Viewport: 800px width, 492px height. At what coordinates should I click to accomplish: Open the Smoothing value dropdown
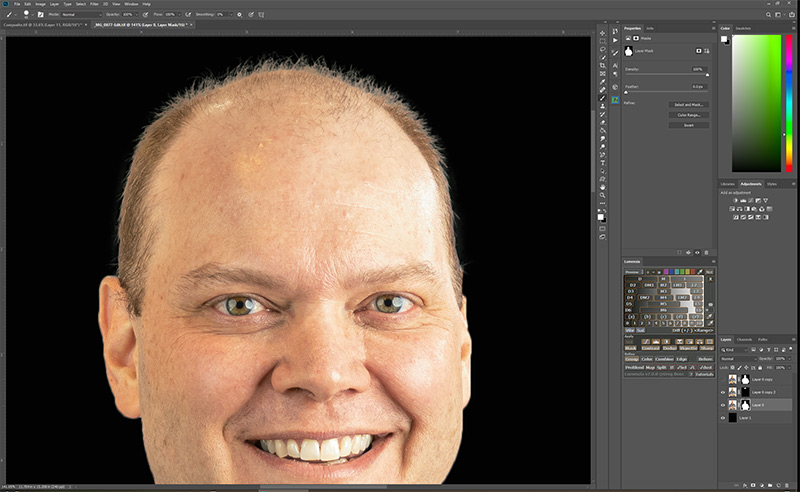(x=232, y=15)
